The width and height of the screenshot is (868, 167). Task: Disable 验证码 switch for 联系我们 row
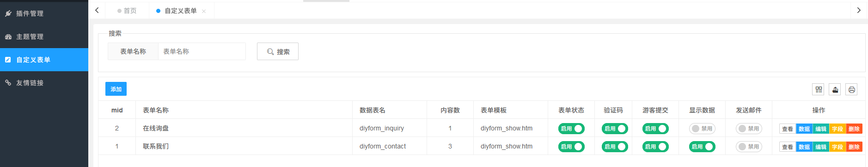point(615,147)
